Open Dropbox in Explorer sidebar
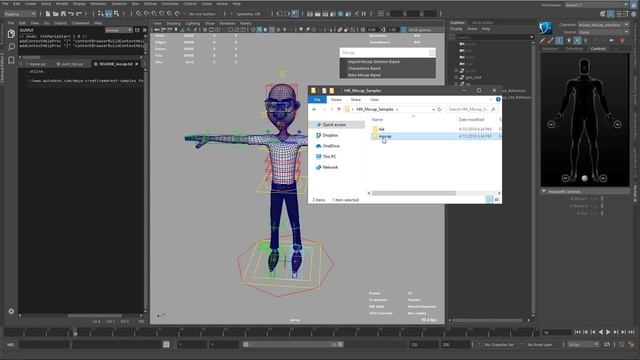 (330, 135)
